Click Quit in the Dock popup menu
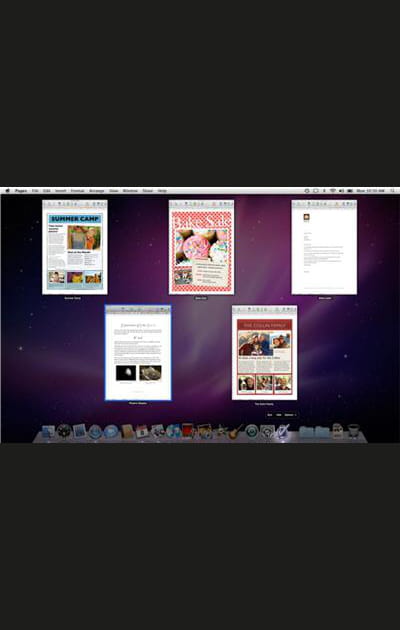Screen dimensions: 400x630 tap(269, 415)
